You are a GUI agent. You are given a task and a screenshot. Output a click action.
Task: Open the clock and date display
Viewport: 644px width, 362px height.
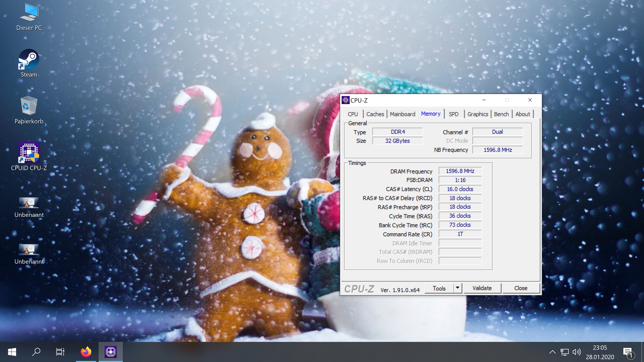tap(600, 352)
